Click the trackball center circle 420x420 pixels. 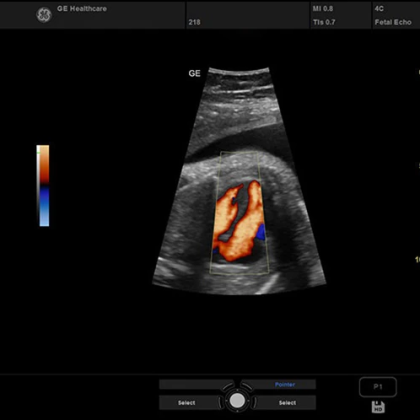coord(237,400)
